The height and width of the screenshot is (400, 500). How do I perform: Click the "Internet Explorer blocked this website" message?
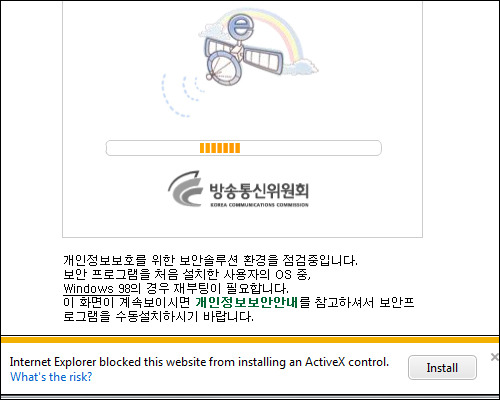pyautogui.click(x=199, y=362)
